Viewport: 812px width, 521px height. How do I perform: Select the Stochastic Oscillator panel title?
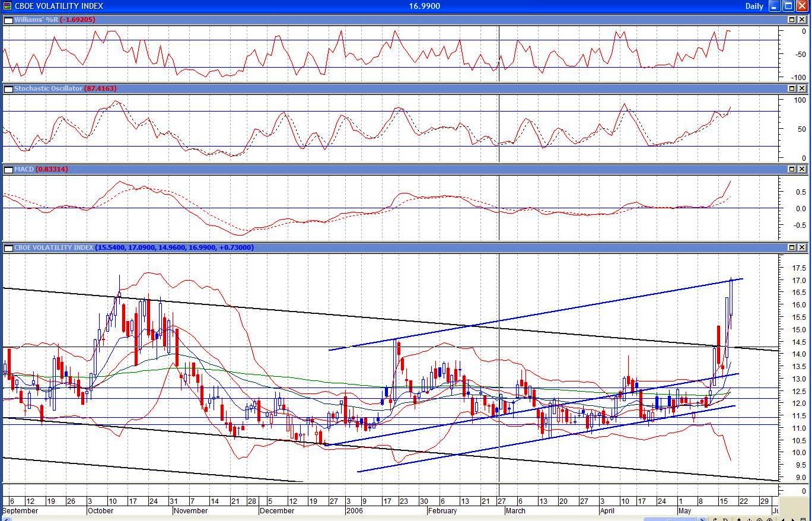pyautogui.click(x=49, y=89)
